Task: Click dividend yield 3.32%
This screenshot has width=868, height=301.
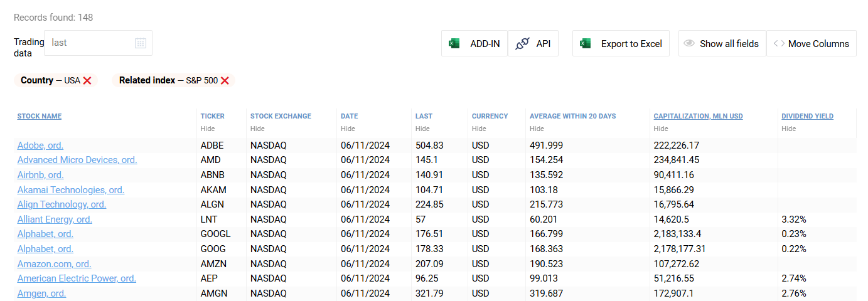Action: tap(794, 219)
